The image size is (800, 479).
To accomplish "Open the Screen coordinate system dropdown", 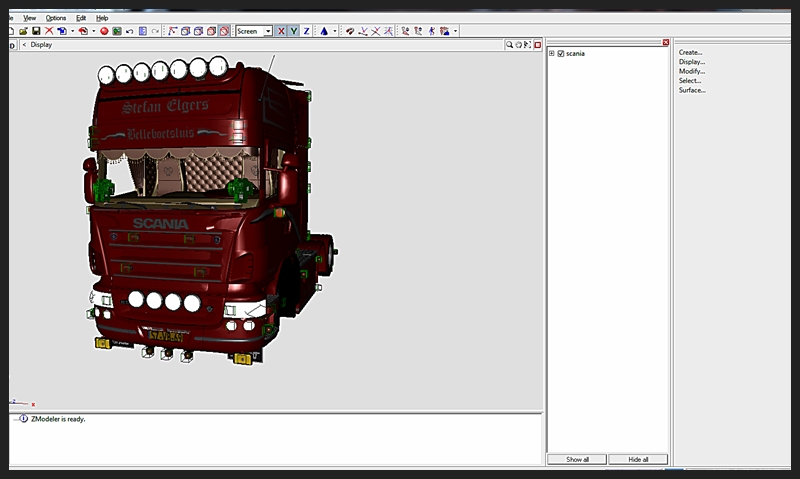I will (x=267, y=31).
